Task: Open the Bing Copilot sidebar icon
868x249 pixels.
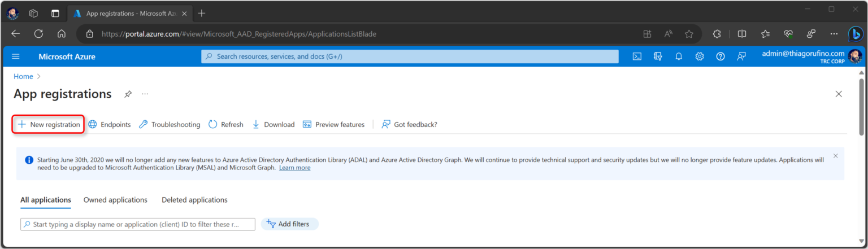Action: 856,34
